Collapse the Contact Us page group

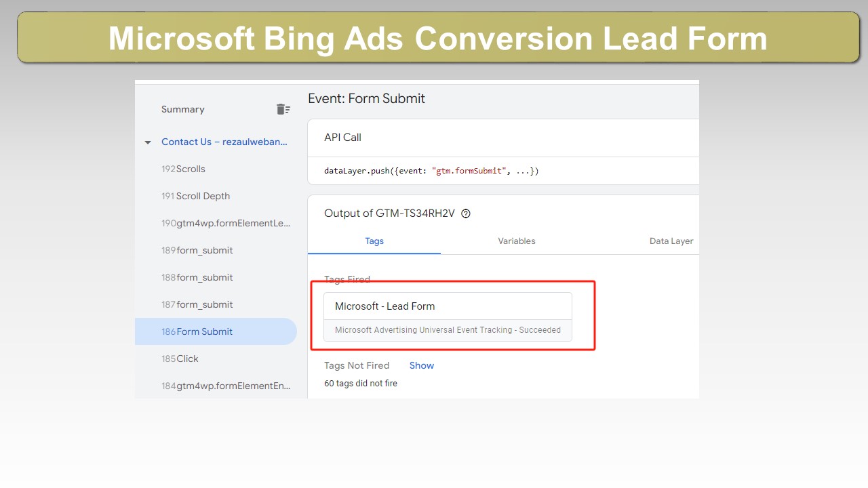(x=148, y=142)
